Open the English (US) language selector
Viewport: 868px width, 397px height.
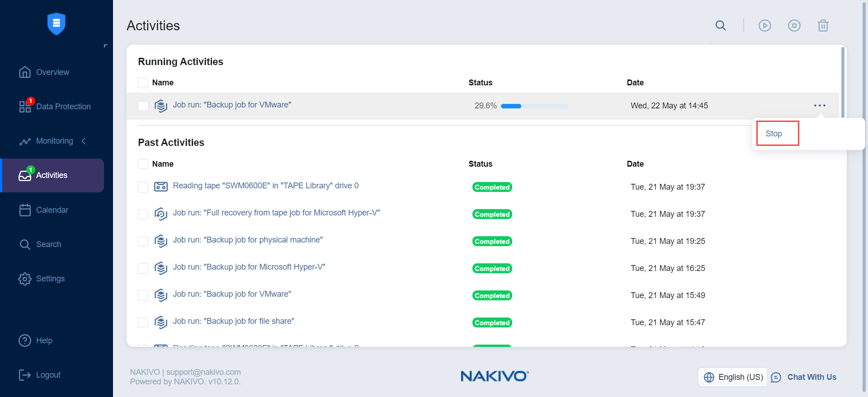[733, 377]
